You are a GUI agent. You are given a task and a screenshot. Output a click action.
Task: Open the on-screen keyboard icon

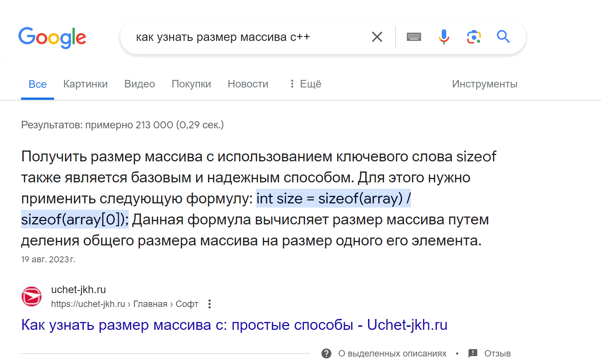(x=414, y=36)
